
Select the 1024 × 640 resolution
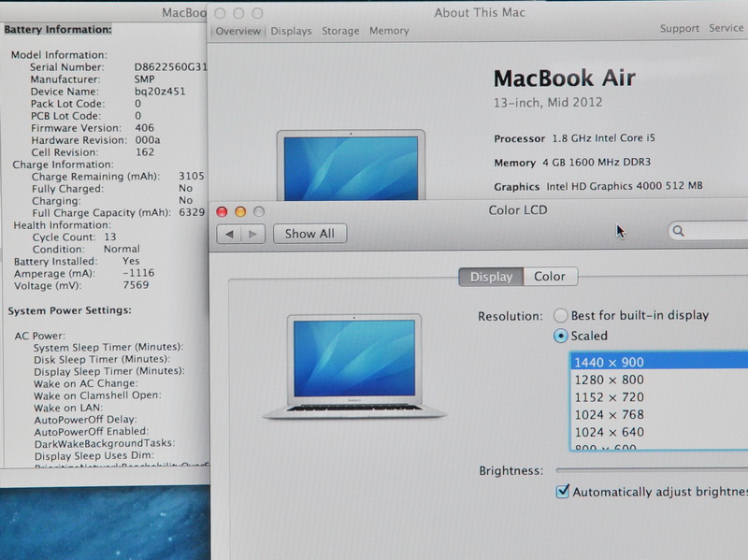(x=659, y=432)
